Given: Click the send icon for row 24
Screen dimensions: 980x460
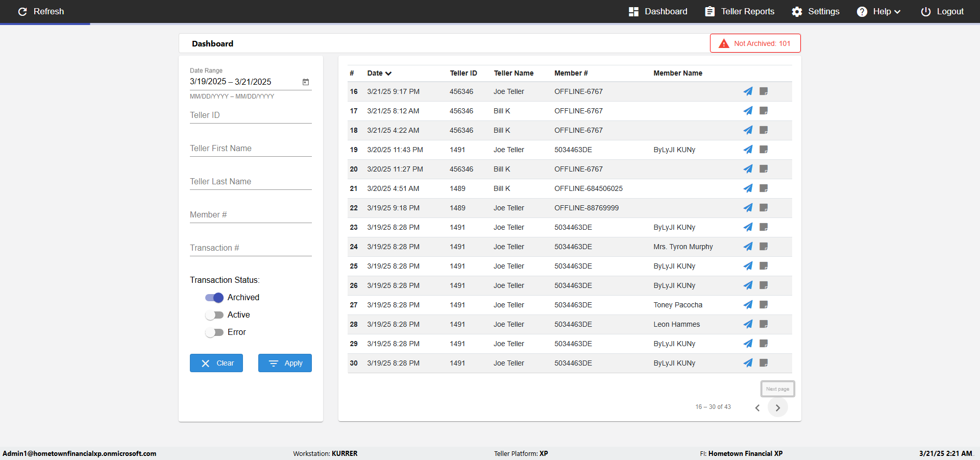Looking at the screenshot, I should click(x=748, y=247).
